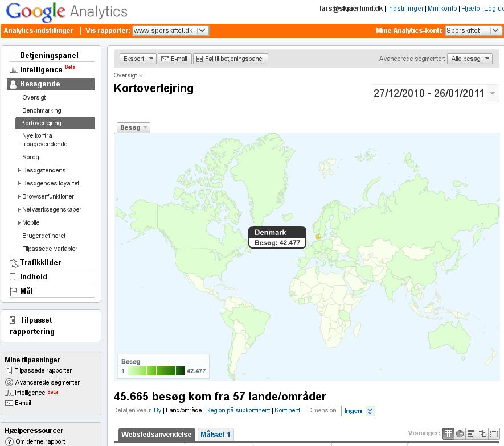Select the Målsæt 1 tab

click(x=215, y=435)
